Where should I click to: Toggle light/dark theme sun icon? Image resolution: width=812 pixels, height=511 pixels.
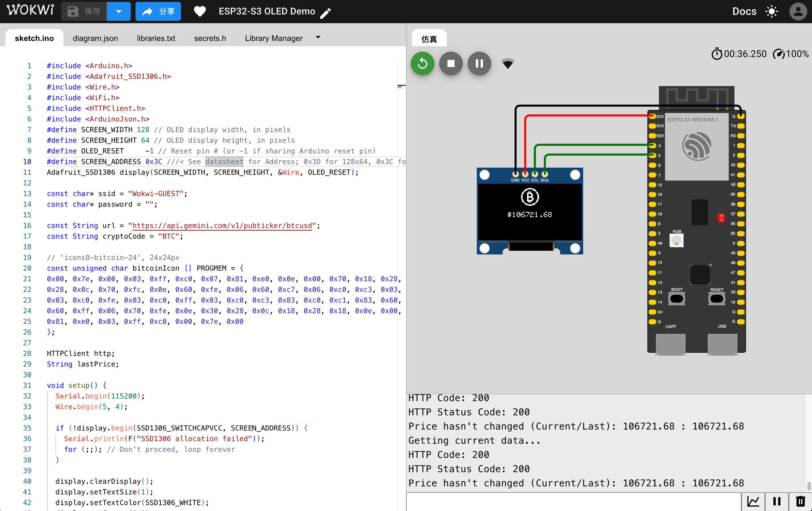coord(771,11)
